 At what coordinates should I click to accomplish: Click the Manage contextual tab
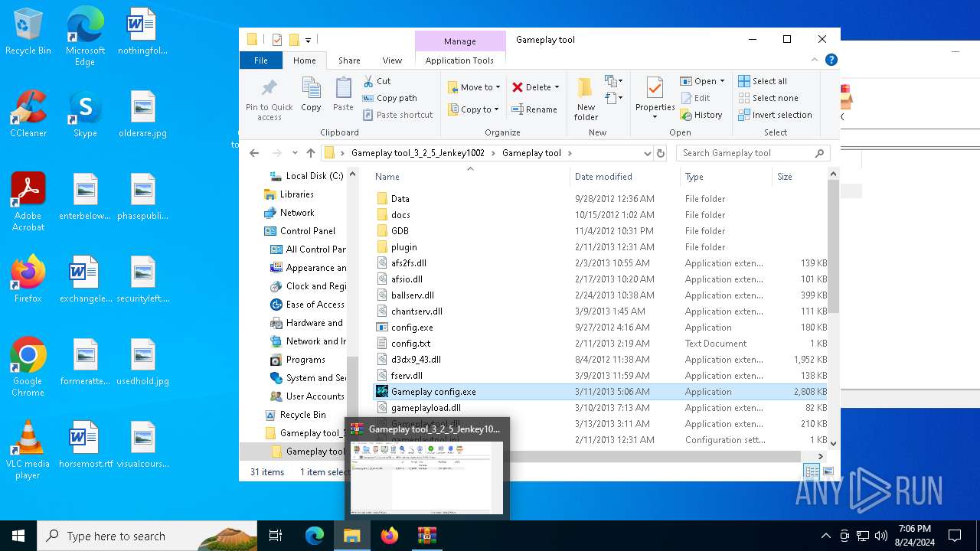[x=460, y=41]
